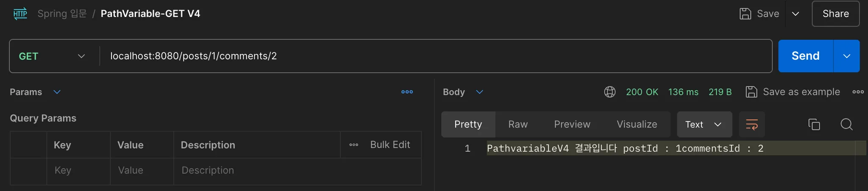Switch to the Raw response tab
This screenshot has width=868, height=191.
coord(518,125)
